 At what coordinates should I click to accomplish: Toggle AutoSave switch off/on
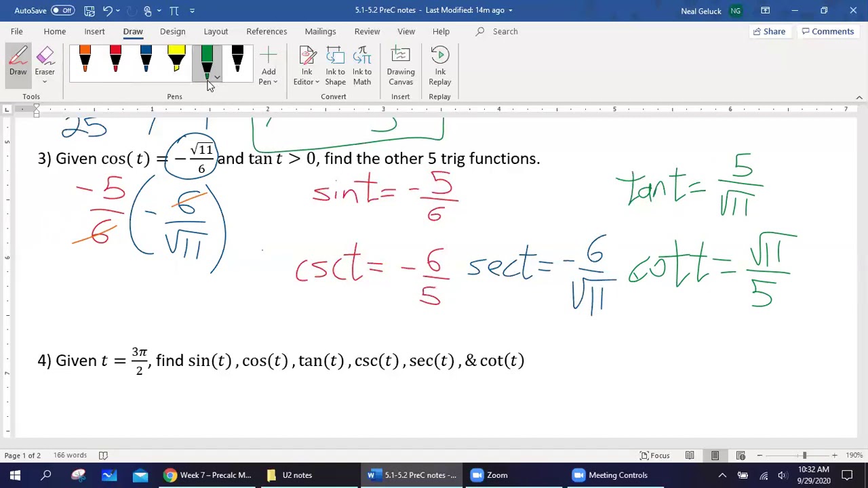[62, 10]
